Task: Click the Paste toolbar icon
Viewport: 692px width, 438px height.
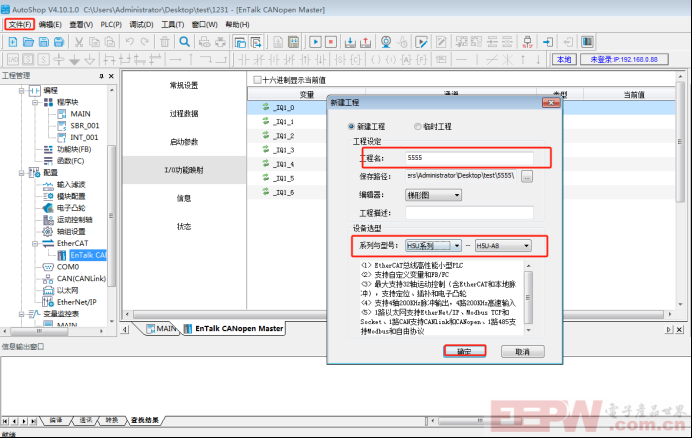Action: coord(110,42)
